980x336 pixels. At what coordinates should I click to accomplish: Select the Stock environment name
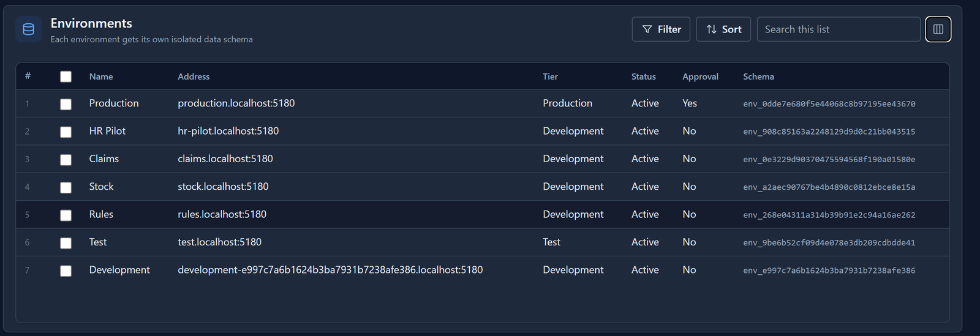(101, 187)
